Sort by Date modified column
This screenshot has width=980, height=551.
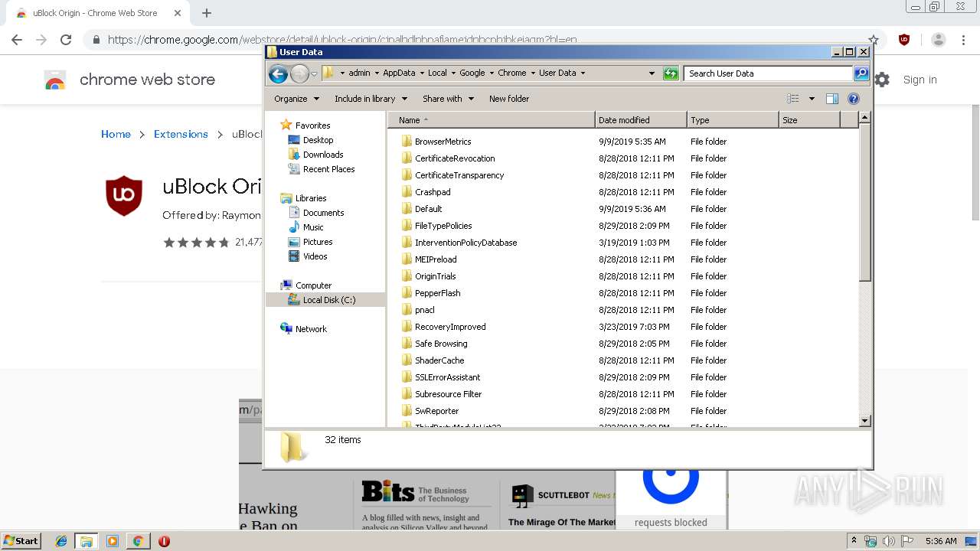coord(641,120)
